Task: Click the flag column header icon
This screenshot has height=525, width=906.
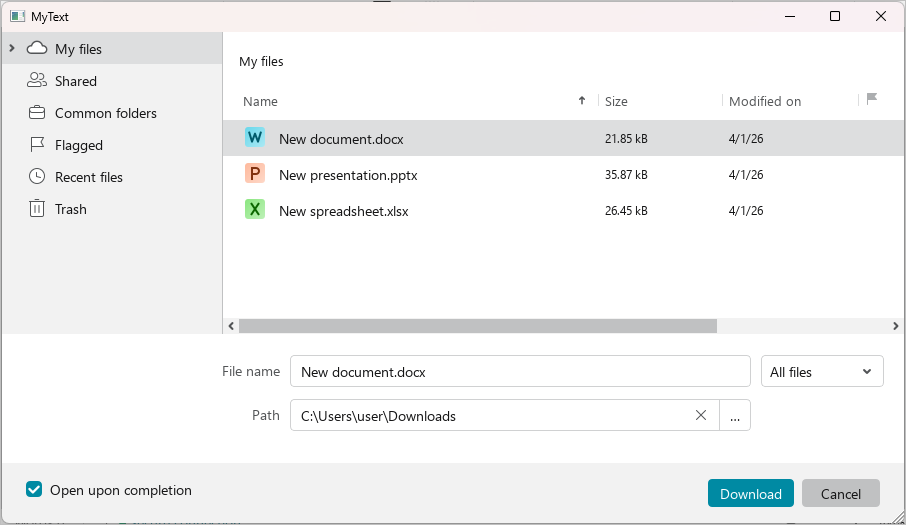Action: coord(872,99)
